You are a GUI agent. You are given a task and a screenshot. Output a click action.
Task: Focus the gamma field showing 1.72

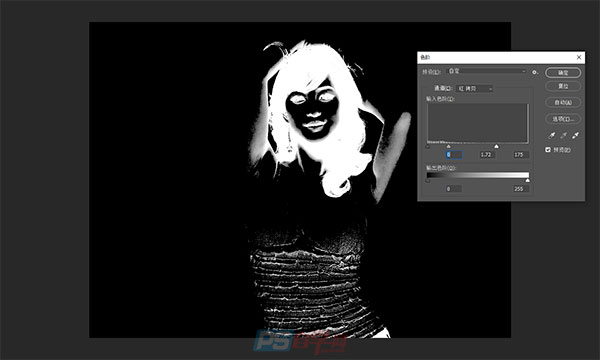click(487, 155)
